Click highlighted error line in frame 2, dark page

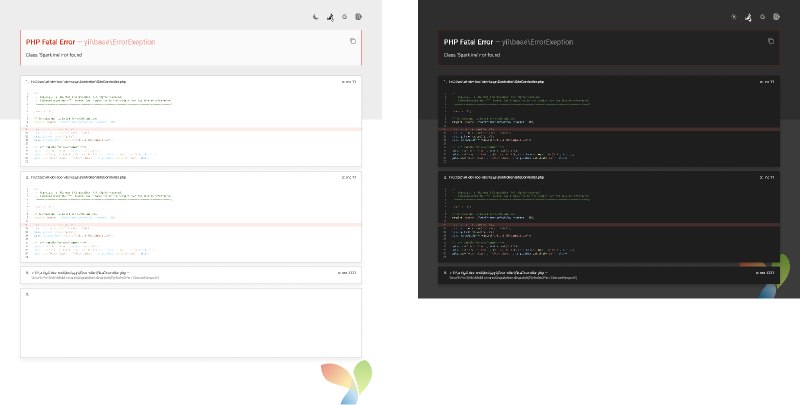point(609,225)
